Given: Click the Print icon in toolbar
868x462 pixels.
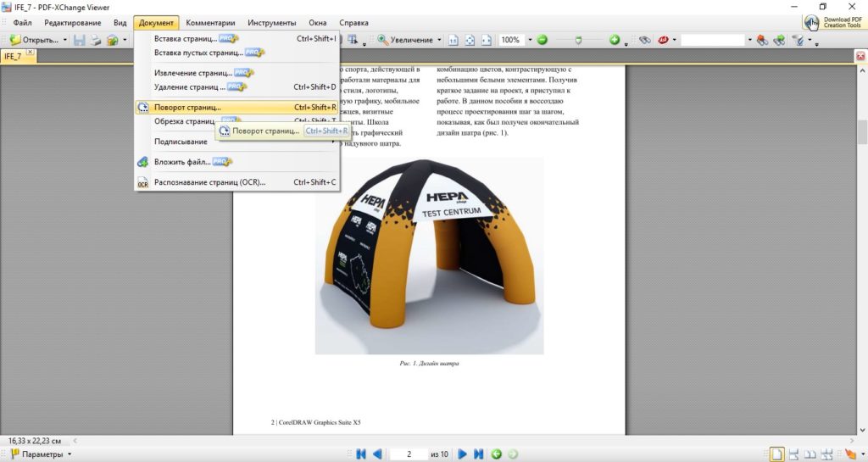Looking at the screenshot, I should [96, 40].
